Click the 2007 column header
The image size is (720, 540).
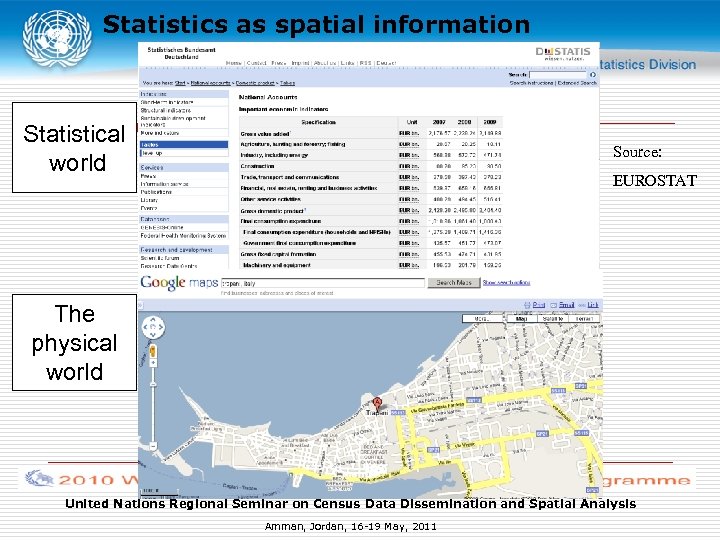(439, 122)
